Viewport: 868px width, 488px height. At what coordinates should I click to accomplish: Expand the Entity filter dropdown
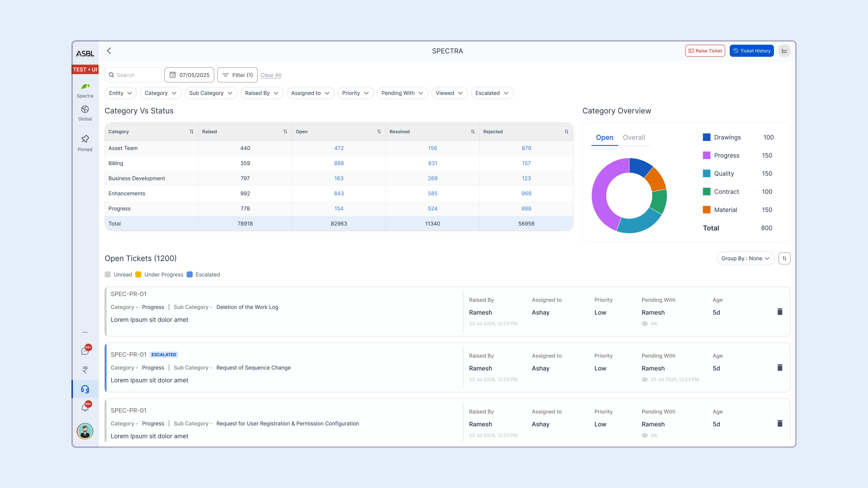[121, 93]
